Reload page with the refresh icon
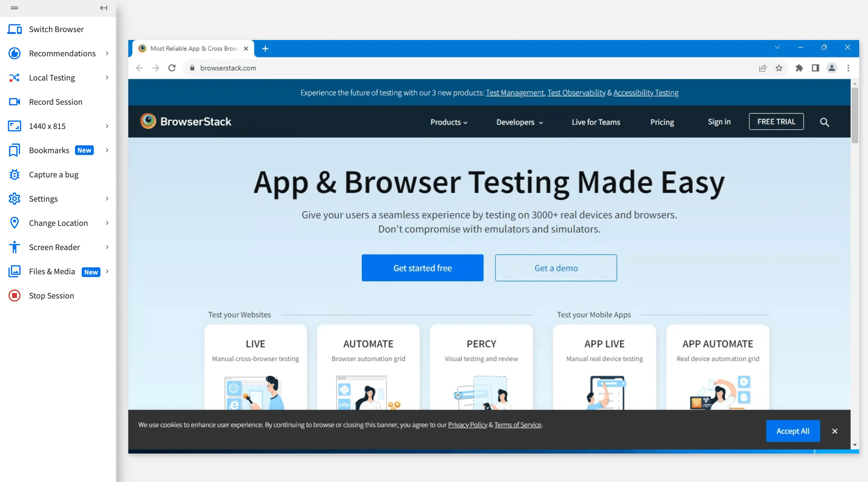The height and width of the screenshot is (482, 868). 172,68
